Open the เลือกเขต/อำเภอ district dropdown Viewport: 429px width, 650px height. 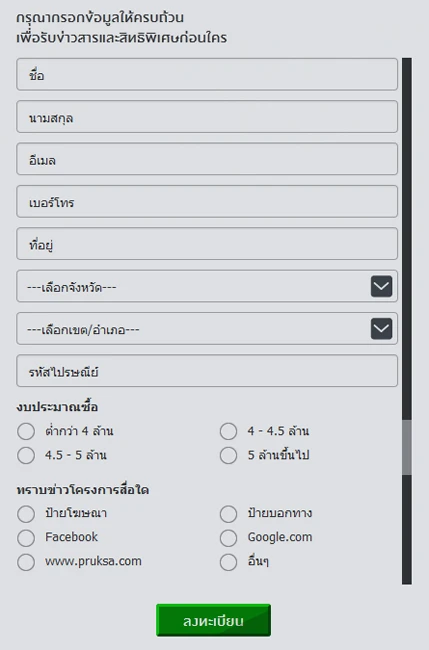tap(207, 328)
